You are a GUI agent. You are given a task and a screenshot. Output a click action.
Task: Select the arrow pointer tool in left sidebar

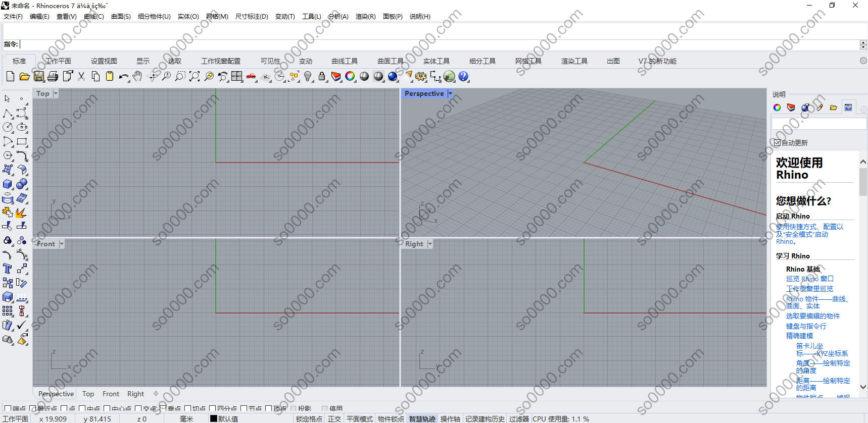(7, 99)
